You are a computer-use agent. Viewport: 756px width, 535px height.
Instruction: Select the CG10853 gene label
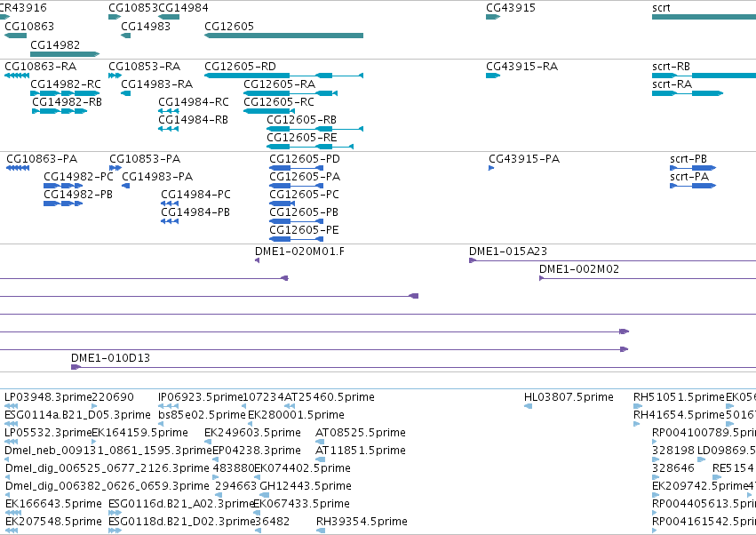point(133,8)
